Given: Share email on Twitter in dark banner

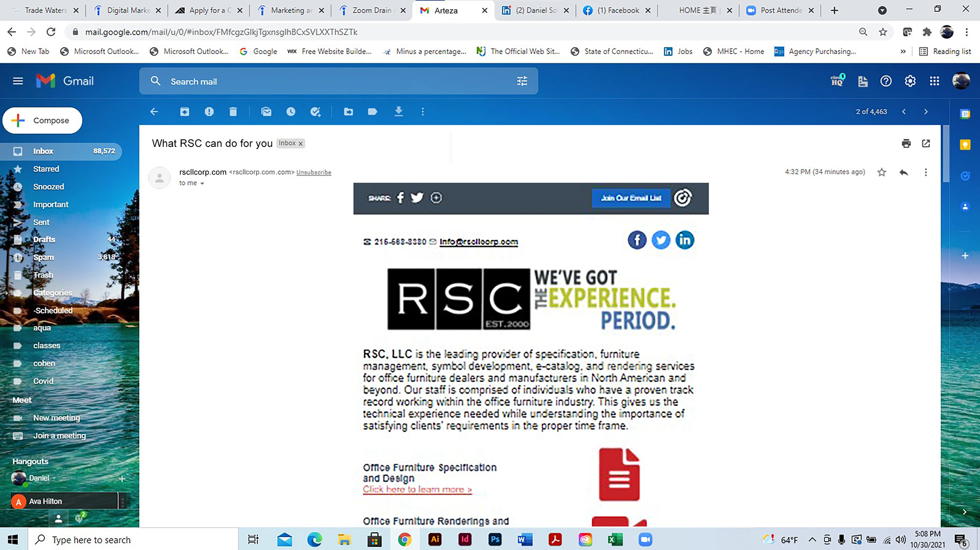Looking at the screenshot, I should [417, 198].
